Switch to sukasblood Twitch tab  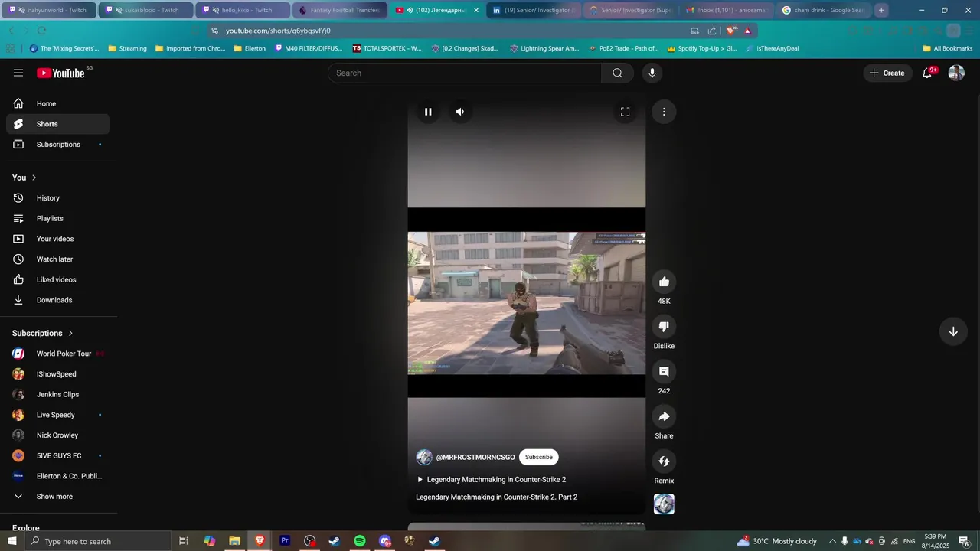click(x=146, y=10)
